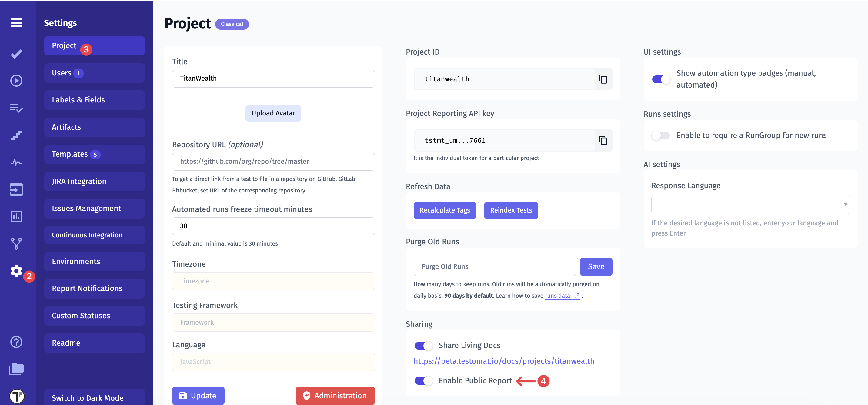Image resolution: width=868 pixels, height=405 pixels.
Task: Disable the Share Living Docs toggle
Action: point(424,345)
